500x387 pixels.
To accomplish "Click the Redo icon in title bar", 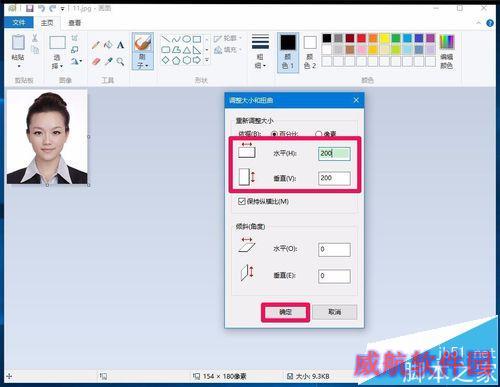I will [x=52, y=8].
